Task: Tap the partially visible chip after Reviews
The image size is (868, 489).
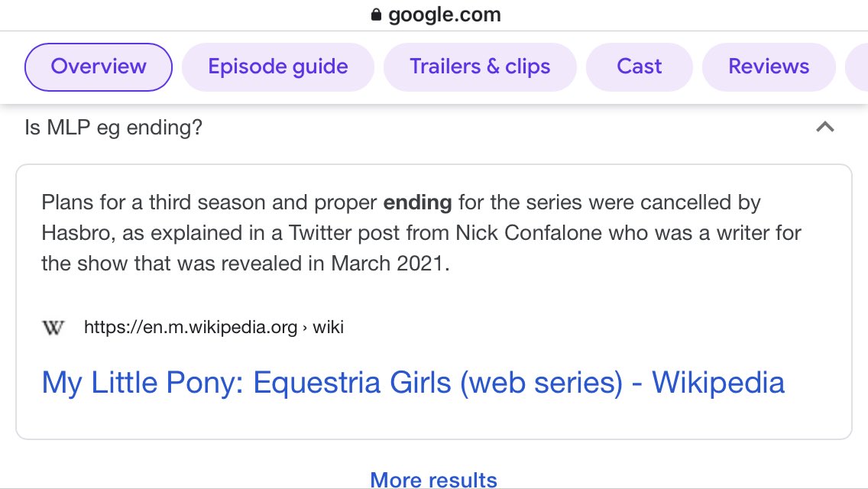Action: pos(857,67)
